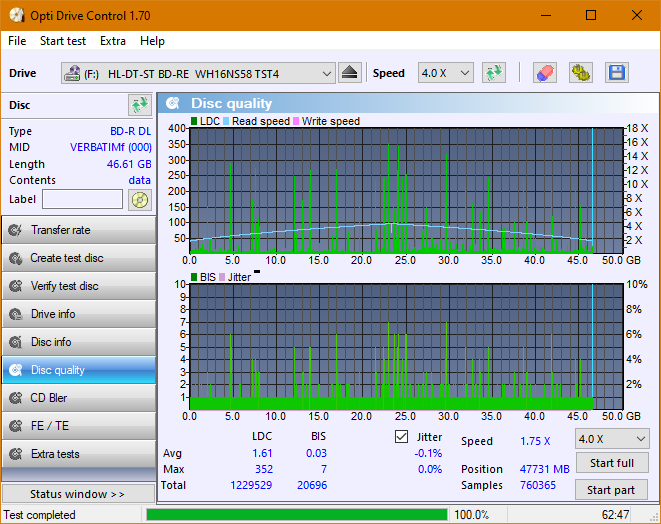
Task: Click the BIS total value 20696
Action: click(x=312, y=485)
